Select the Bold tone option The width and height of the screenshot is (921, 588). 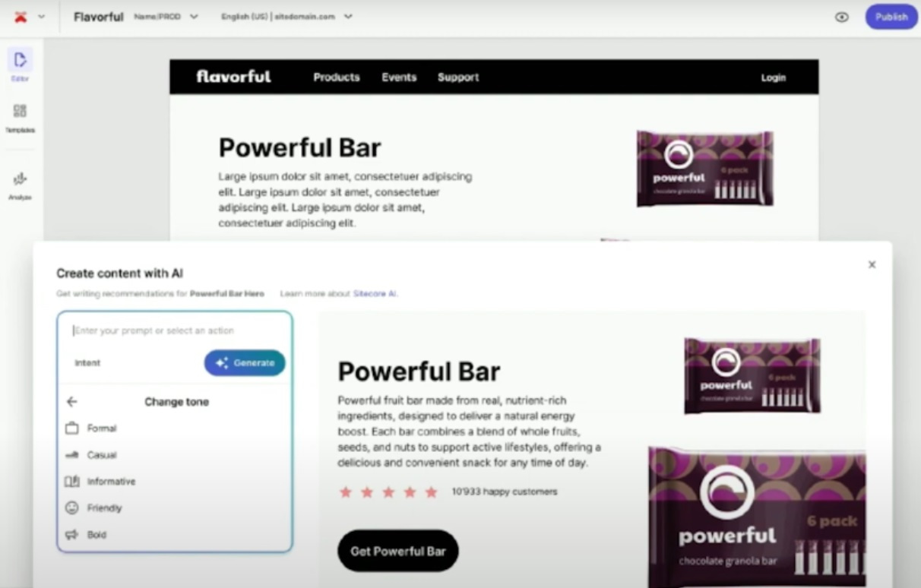coord(174,535)
